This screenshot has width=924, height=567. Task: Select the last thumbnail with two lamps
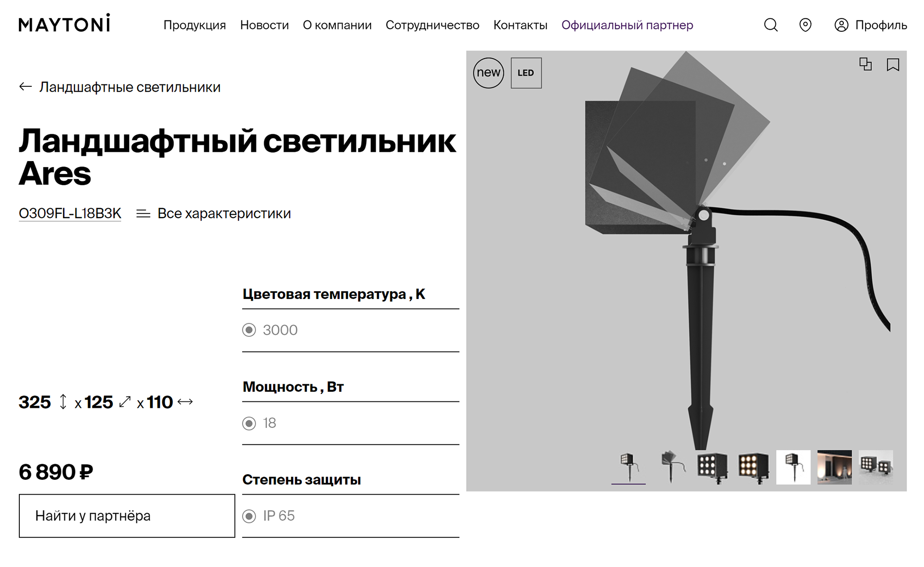(x=876, y=467)
